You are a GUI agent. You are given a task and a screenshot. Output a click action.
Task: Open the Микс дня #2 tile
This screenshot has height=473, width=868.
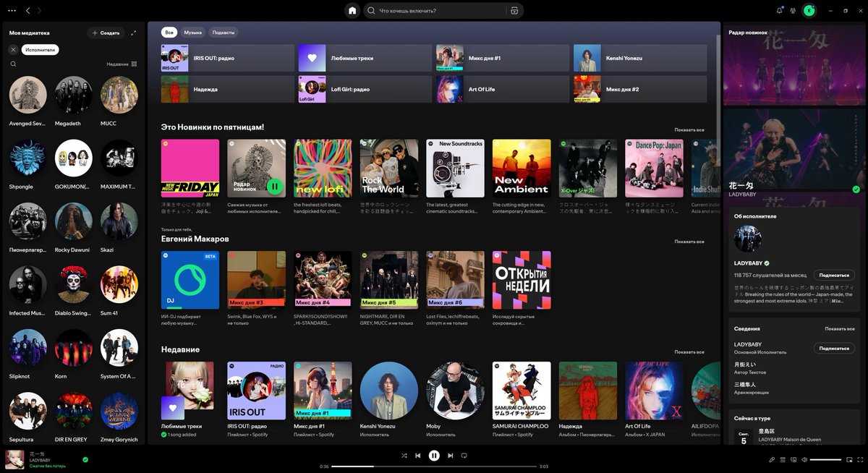tap(640, 89)
